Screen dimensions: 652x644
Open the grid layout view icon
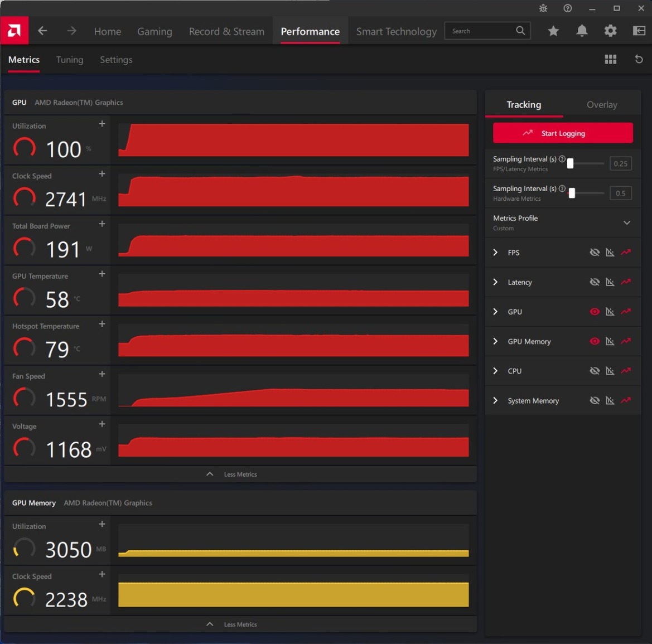click(610, 60)
